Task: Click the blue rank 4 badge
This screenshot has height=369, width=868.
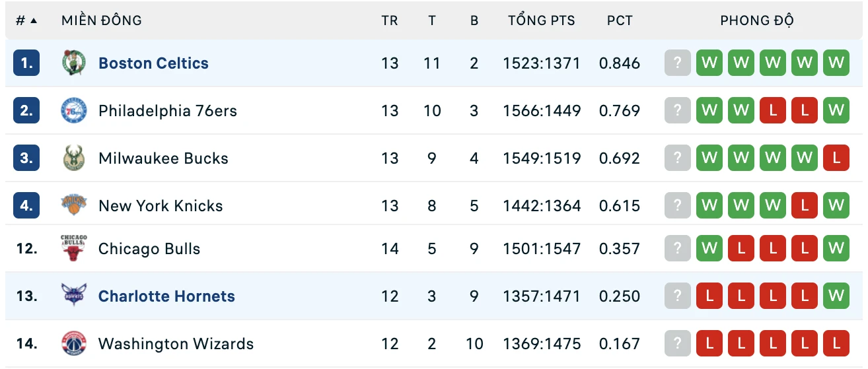Action: (26, 206)
